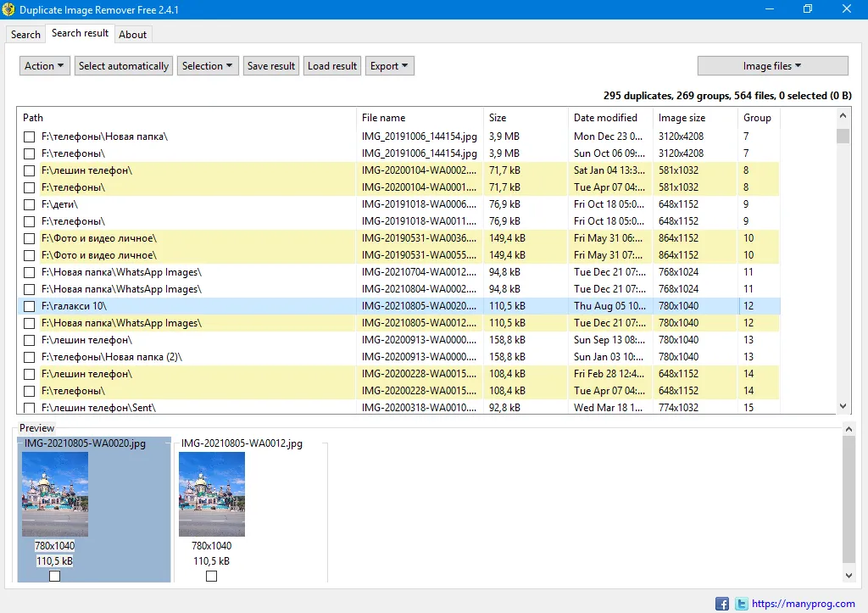Open the Action dropdown menu
This screenshot has height=613, width=868.
pyautogui.click(x=45, y=66)
